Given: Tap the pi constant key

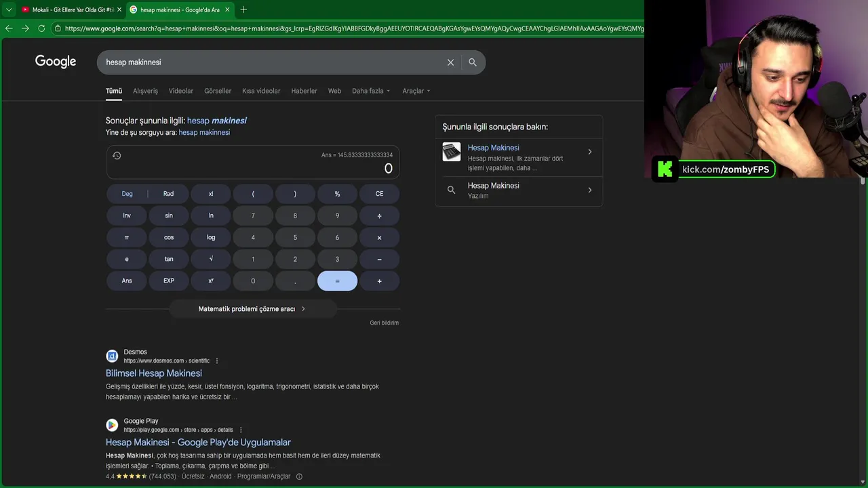Looking at the screenshot, I should 127,237.
